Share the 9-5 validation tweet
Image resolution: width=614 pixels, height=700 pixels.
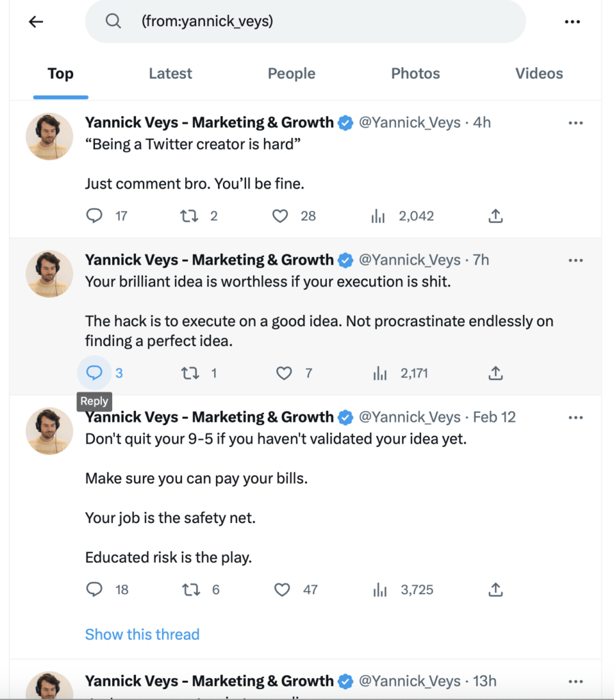click(495, 589)
